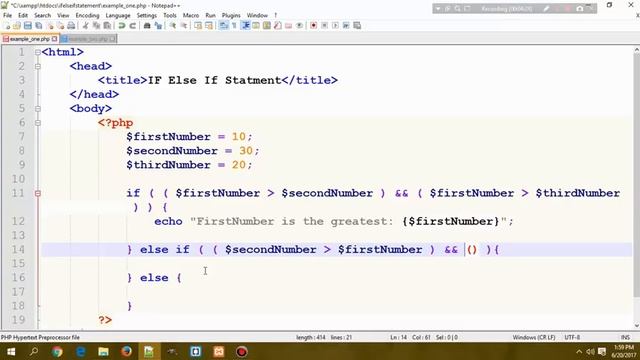640x360 pixels.
Task: Click the home icon in the recorder bar
Action: tap(580, 9)
